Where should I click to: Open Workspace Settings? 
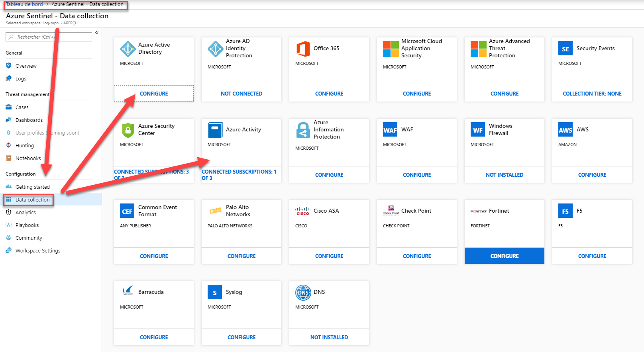(38, 250)
